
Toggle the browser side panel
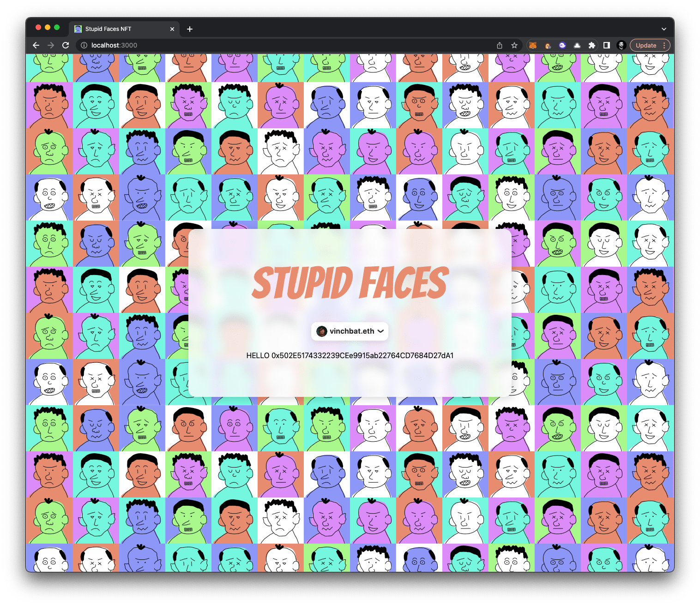point(607,45)
